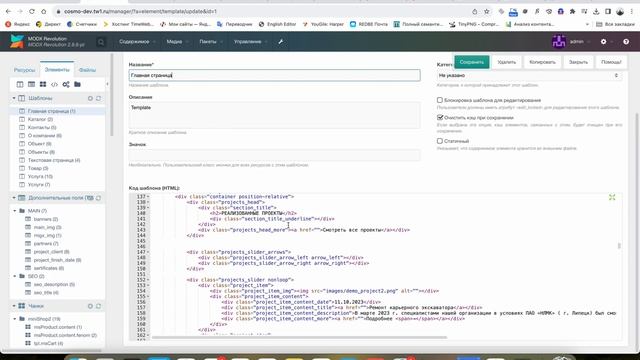Open the Медиа top menu

point(177,42)
